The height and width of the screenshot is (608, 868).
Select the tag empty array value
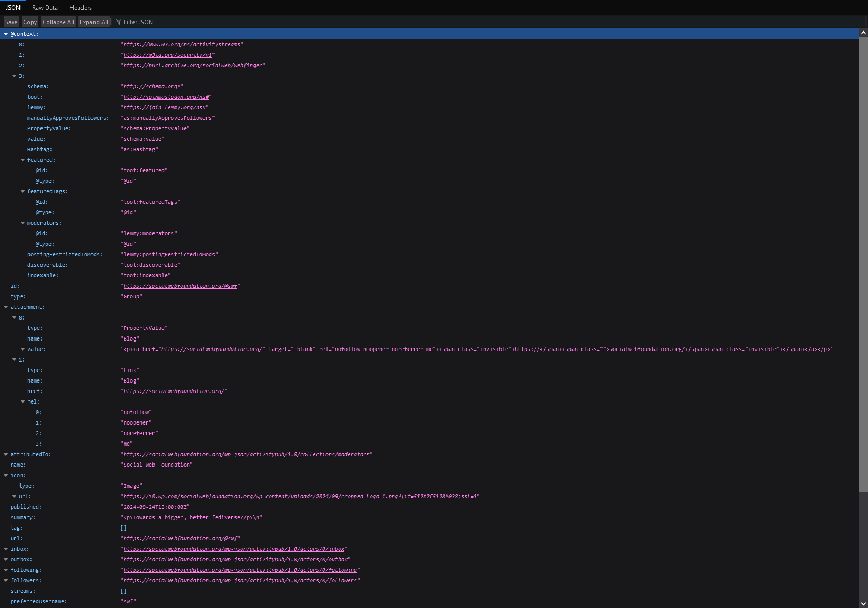click(x=124, y=528)
